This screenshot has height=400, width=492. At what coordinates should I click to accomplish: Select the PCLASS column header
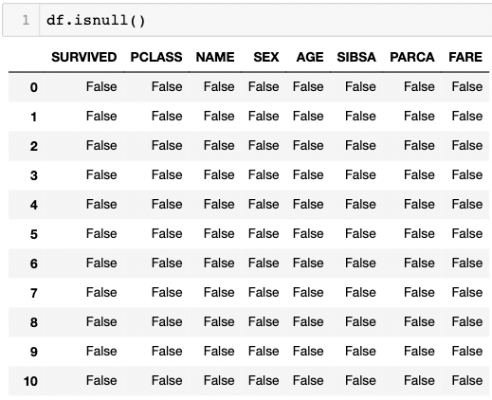coord(156,57)
